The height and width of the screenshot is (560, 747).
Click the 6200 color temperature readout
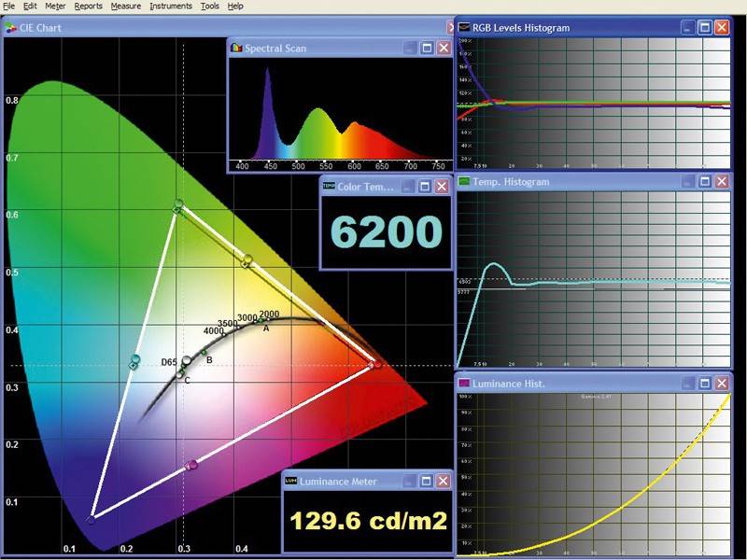pos(387,231)
